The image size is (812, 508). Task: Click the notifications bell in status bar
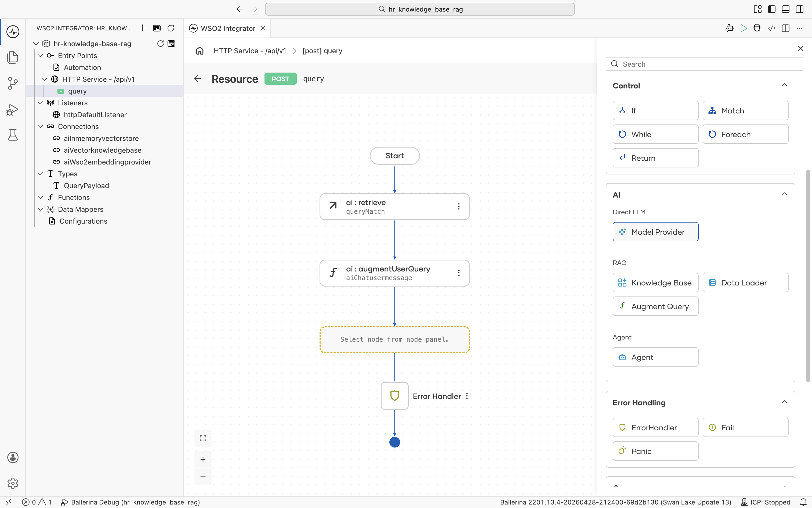click(803, 502)
